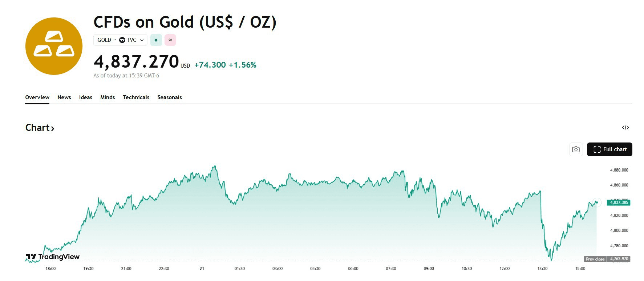This screenshot has width=644, height=281.
Task: Expand the Chart section heading
Action: pyautogui.click(x=40, y=128)
